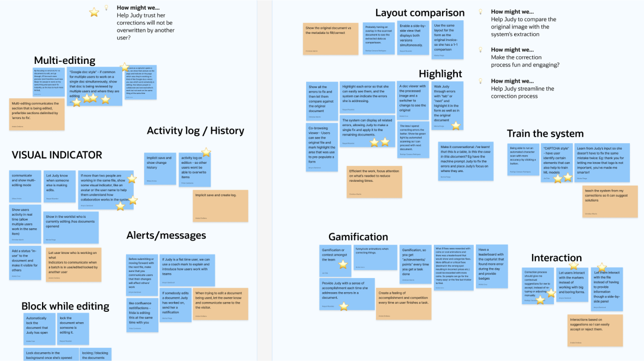Click the star on the 'activity log on edition' note
Viewport: 644px width, 361px height.
206,152
